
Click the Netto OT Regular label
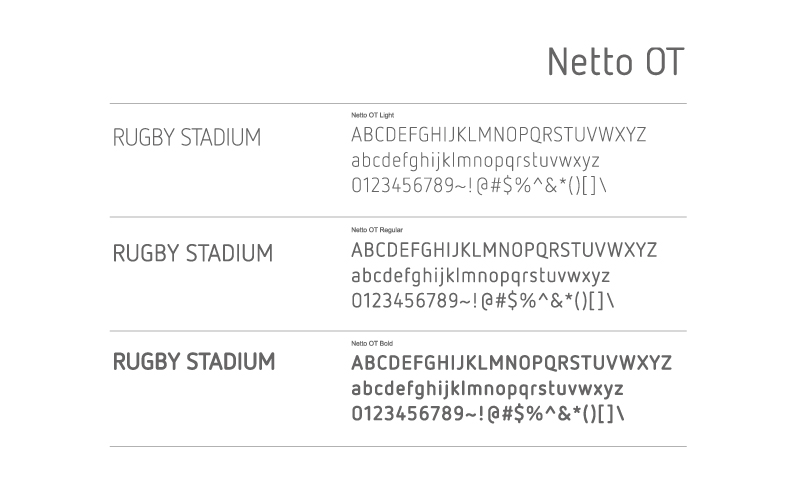[377, 230]
